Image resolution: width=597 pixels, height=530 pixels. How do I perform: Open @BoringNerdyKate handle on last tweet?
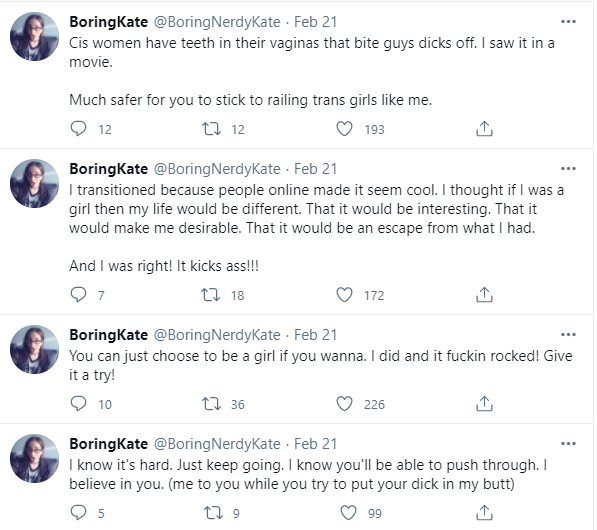217,444
